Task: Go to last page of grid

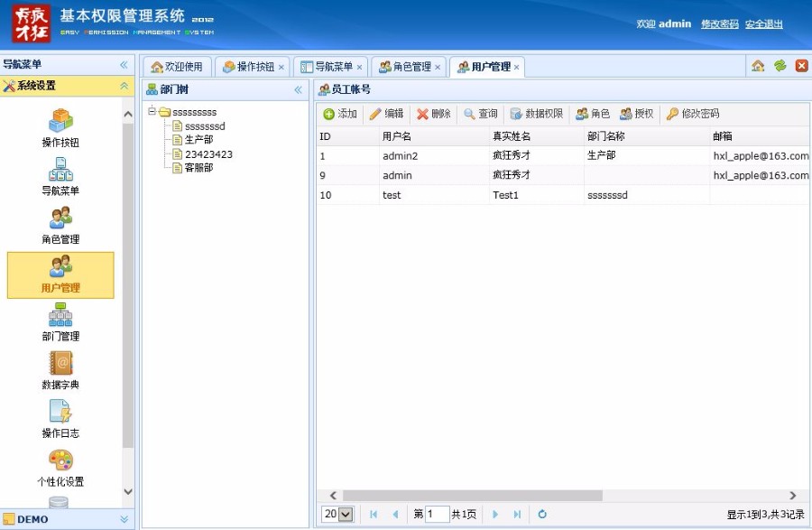Action: [x=517, y=514]
